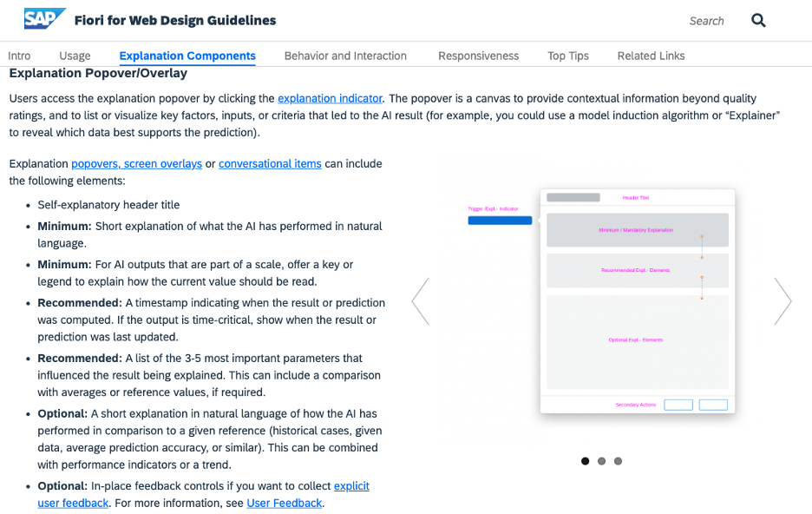Go to the previous carousel image arrow
Image resolution: width=812 pixels, height=514 pixels.
pyautogui.click(x=421, y=301)
